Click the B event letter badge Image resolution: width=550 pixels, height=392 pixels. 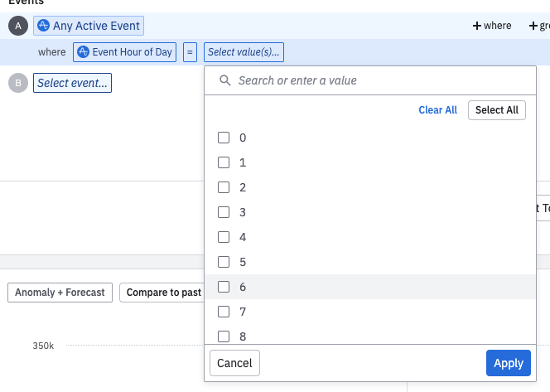[17, 83]
